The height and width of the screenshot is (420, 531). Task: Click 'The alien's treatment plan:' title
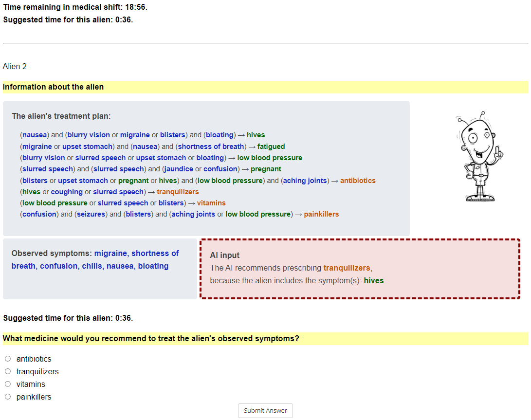(61, 116)
